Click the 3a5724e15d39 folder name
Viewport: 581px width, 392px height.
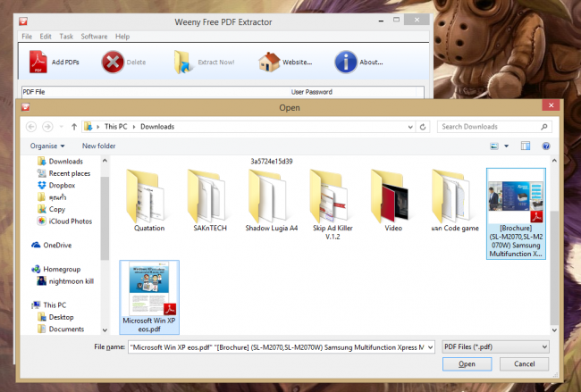[x=271, y=162]
